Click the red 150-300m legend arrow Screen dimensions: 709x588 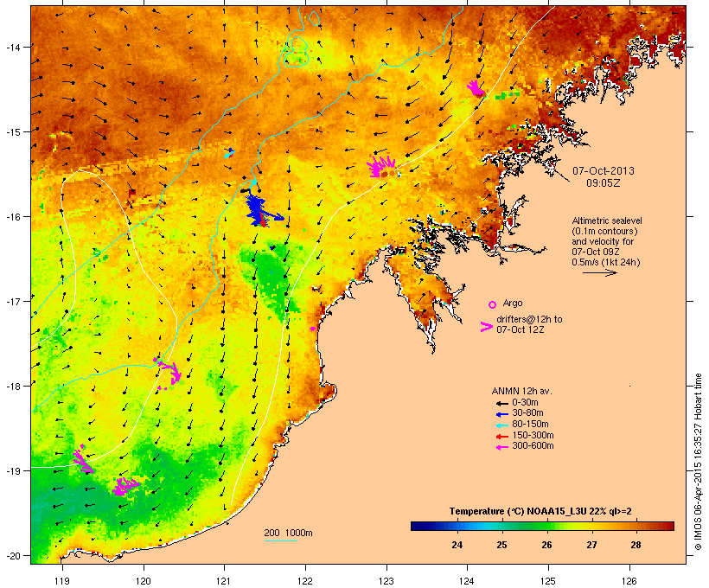[501, 436]
